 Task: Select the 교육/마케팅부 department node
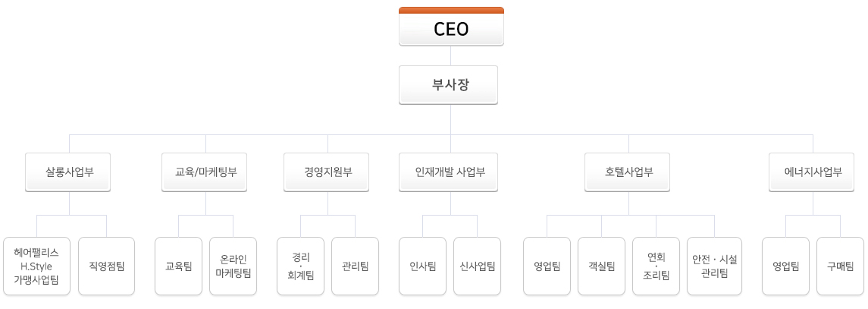205,172
